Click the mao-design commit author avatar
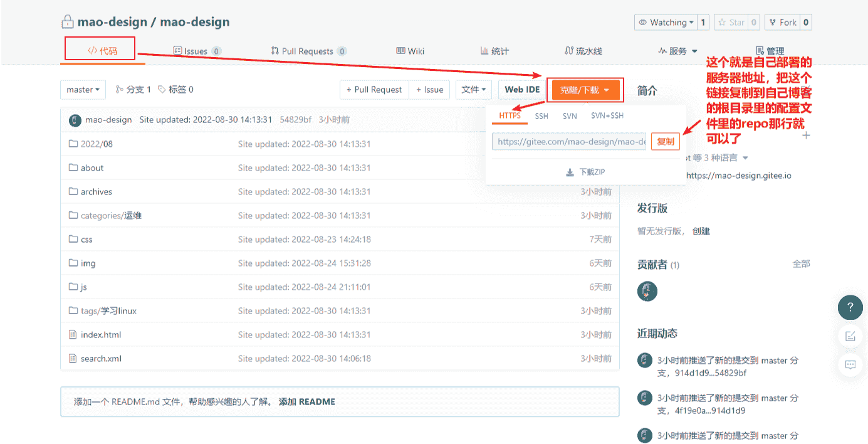Screen dimensions: 868x444 point(75,120)
